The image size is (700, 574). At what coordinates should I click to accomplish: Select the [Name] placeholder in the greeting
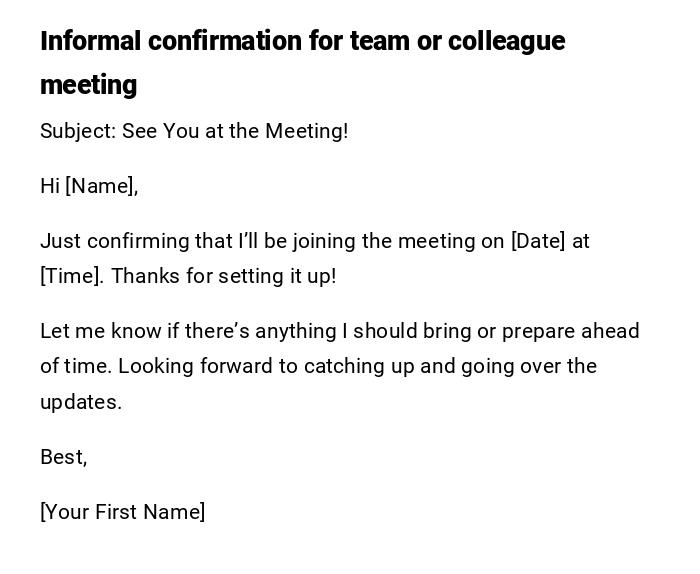(101, 186)
